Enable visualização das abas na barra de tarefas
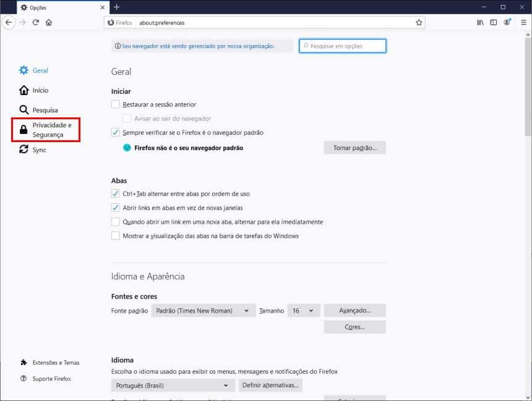This screenshot has width=532, height=401. tap(115, 235)
